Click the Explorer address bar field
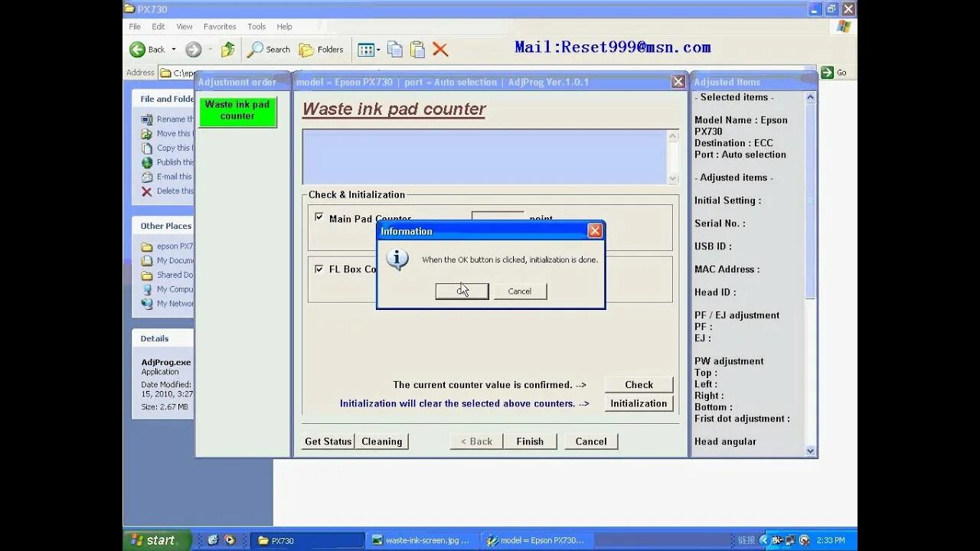 [x=176, y=73]
